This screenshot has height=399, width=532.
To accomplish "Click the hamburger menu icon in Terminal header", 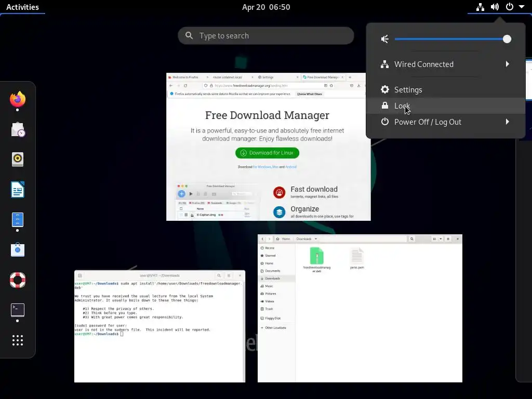I will (x=229, y=275).
